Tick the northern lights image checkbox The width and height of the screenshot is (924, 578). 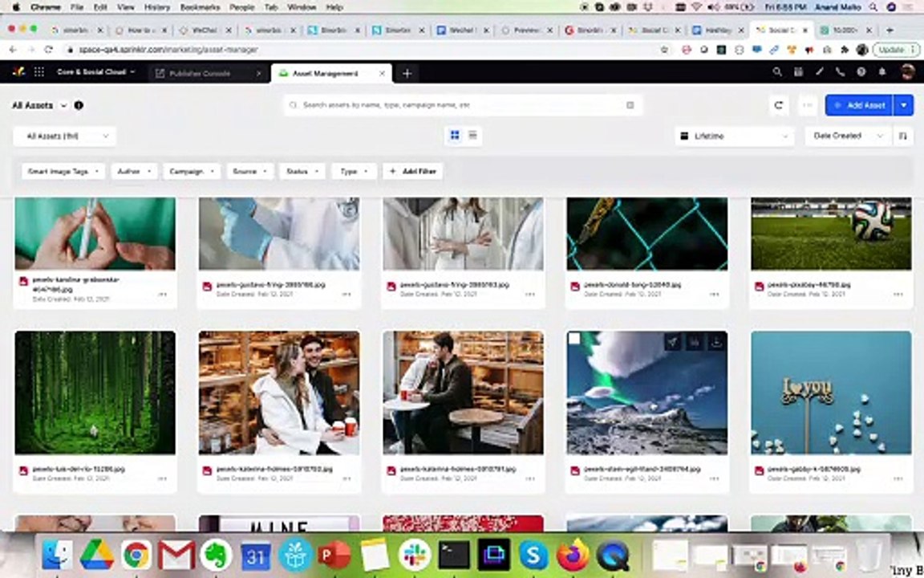pos(574,339)
